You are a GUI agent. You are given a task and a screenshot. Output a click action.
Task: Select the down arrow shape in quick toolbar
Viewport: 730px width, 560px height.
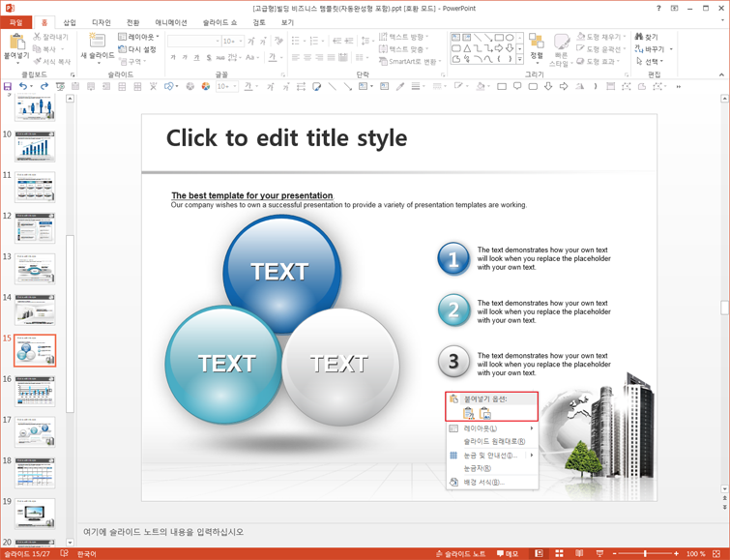coord(548,86)
